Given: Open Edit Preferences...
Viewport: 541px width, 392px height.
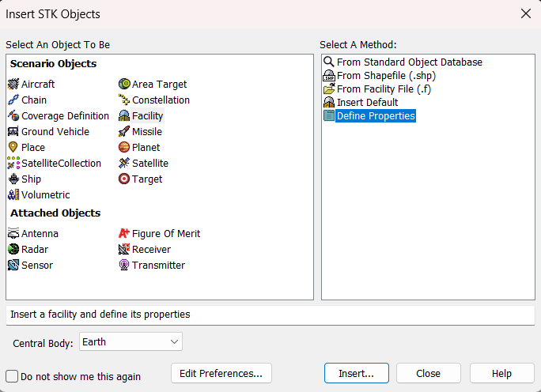Looking at the screenshot, I should click(221, 373).
